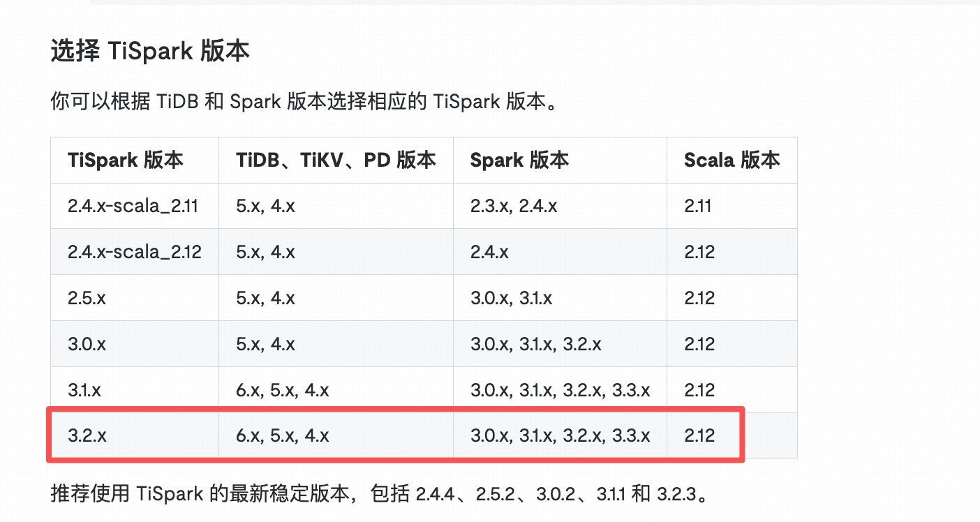Screen dimensions: 980x522
Task: Click the "3.0.x, 3.1.x" Spark cell in the 2.5.x row
Action: tap(512, 298)
